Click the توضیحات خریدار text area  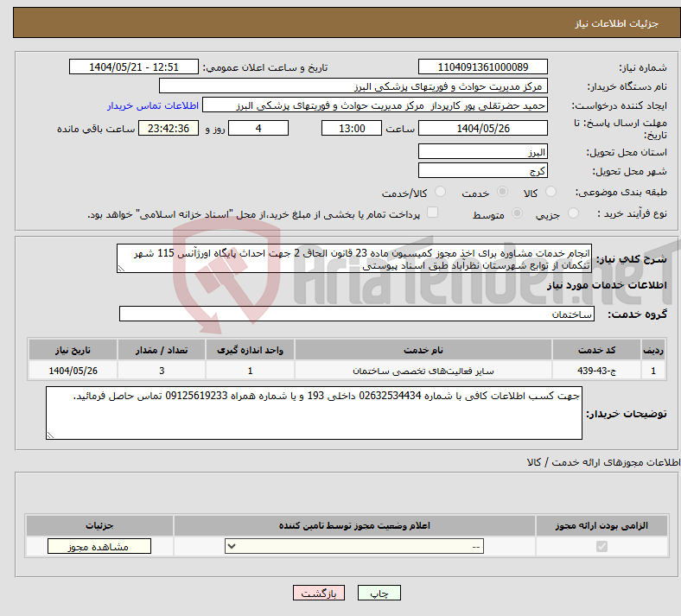tap(314, 413)
